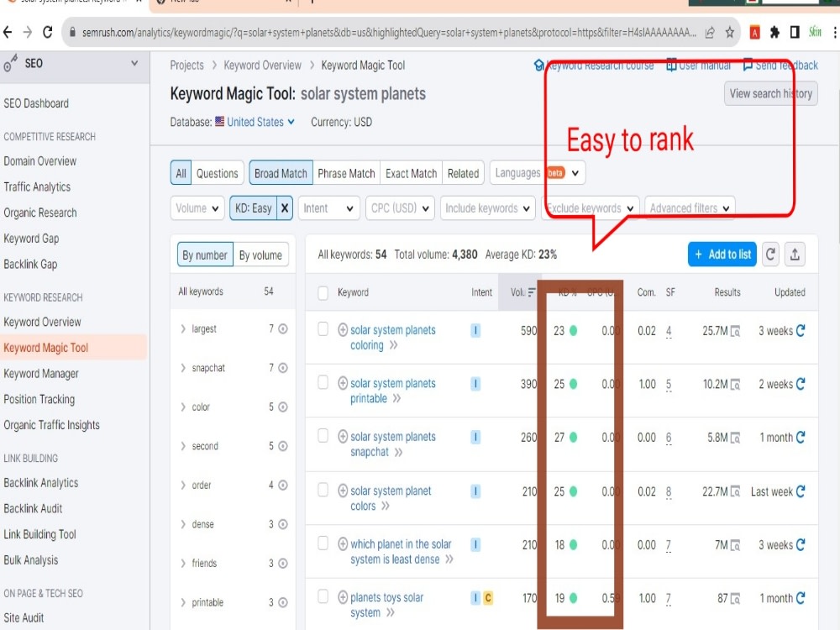Go back to previous browser page
840x630 pixels.
[x=8, y=33]
